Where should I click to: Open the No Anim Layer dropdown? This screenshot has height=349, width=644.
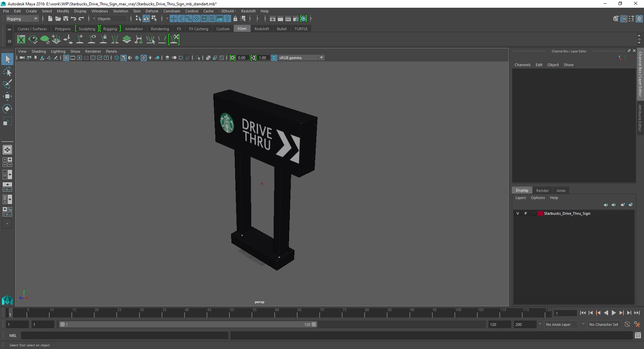tap(561, 325)
